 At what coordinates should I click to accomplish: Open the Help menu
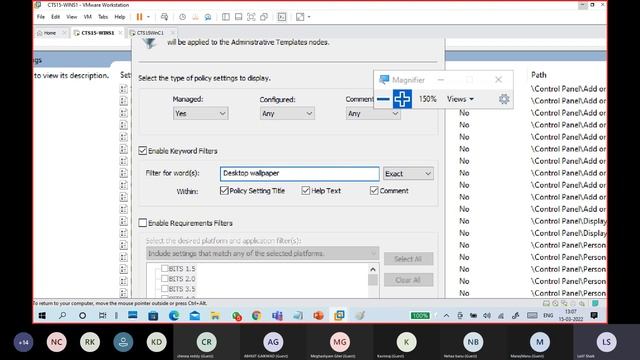coord(120,17)
